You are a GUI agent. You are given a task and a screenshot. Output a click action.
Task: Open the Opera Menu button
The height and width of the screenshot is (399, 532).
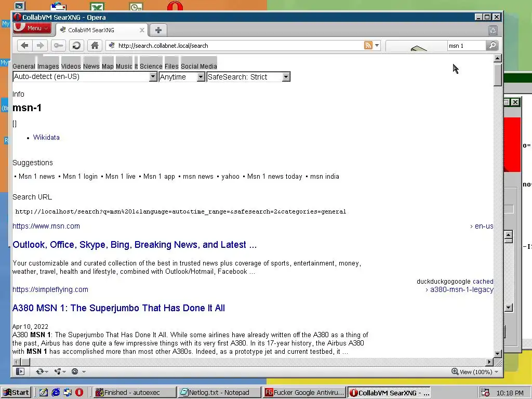pyautogui.click(x=32, y=28)
